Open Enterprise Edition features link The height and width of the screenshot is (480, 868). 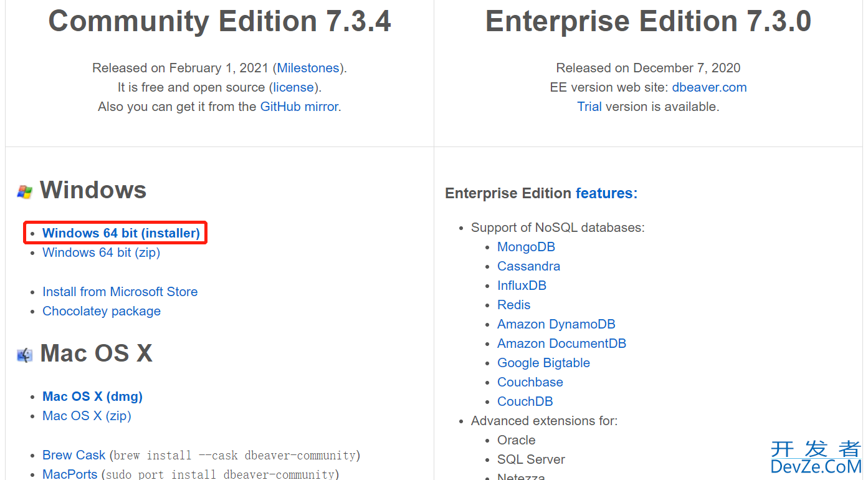tap(606, 193)
